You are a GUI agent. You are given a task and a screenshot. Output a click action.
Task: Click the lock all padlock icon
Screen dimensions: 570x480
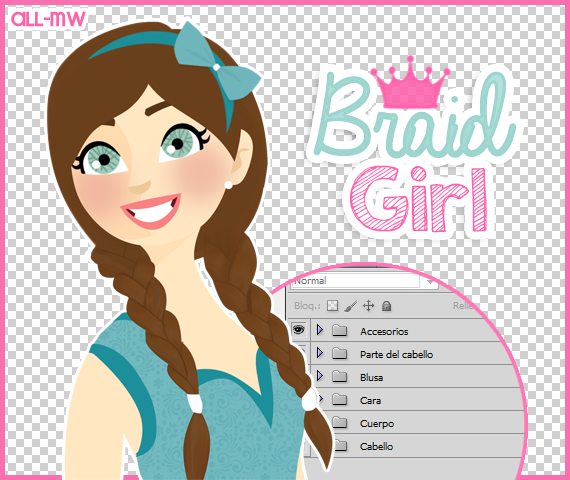pyautogui.click(x=386, y=306)
